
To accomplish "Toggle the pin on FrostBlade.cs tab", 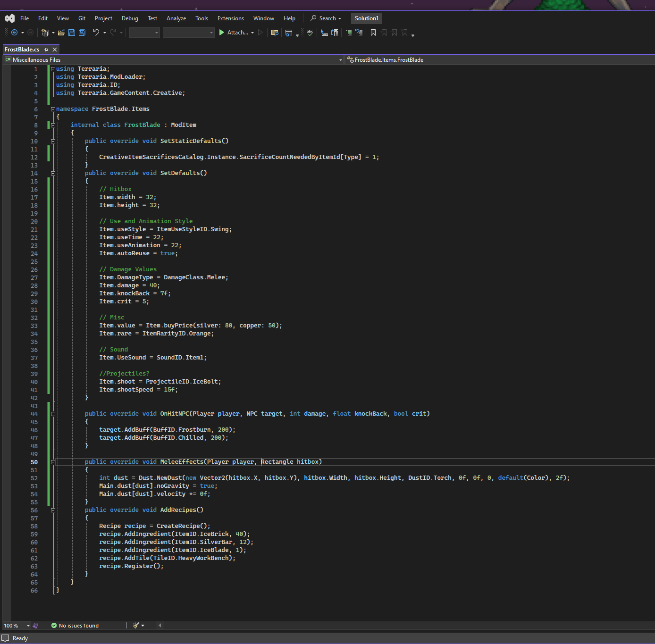I will (x=46, y=50).
